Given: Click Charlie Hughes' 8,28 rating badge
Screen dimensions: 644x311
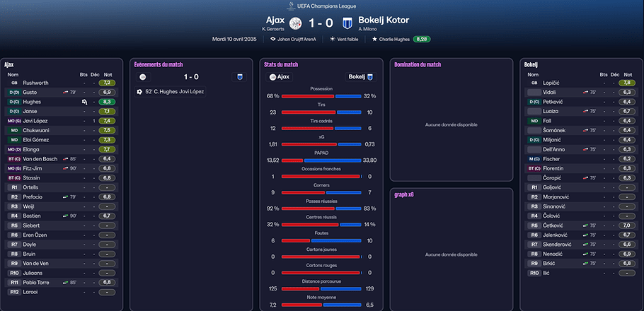Looking at the screenshot, I should [422, 39].
